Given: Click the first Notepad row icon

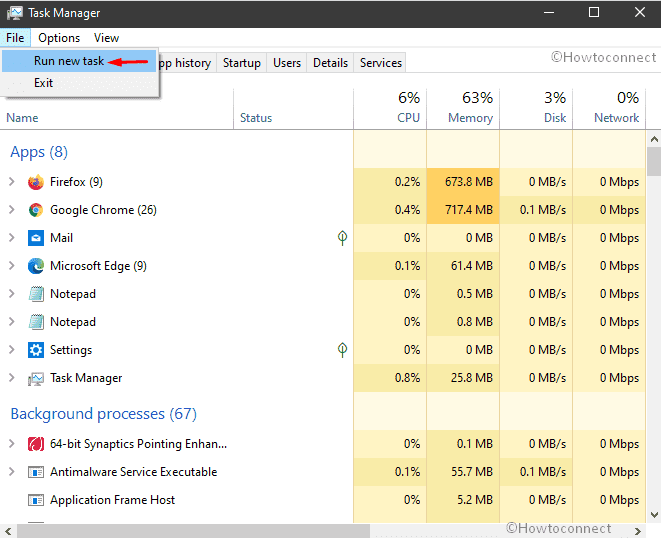Looking at the screenshot, I should pos(36,294).
